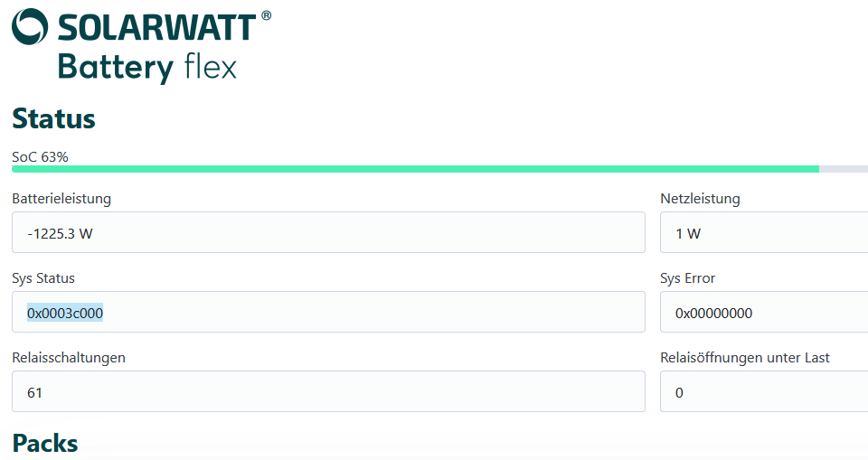Click the SoC 63% label

(x=40, y=157)
